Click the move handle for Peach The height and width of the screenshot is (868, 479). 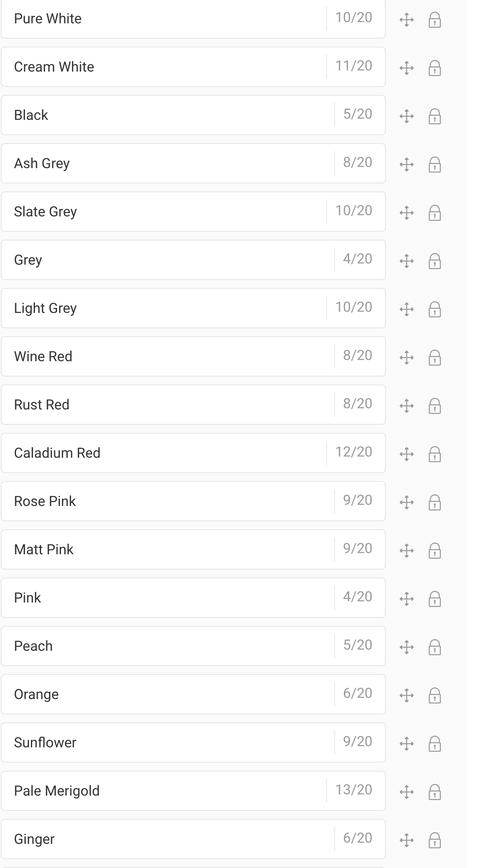click(x=407, y=647)
